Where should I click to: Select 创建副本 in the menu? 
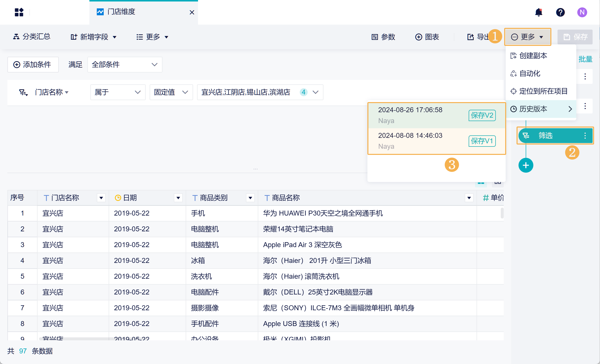point(541,56)
